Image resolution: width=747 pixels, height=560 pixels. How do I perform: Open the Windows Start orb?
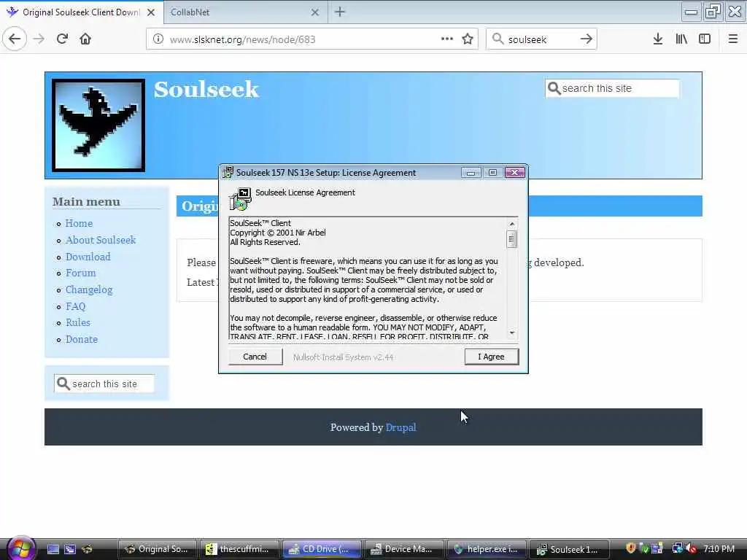[x=20, y=548]
